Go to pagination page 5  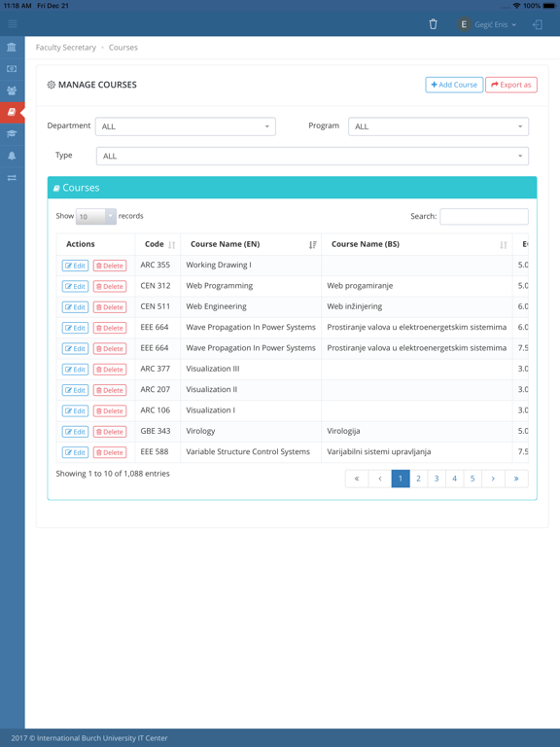472,479
